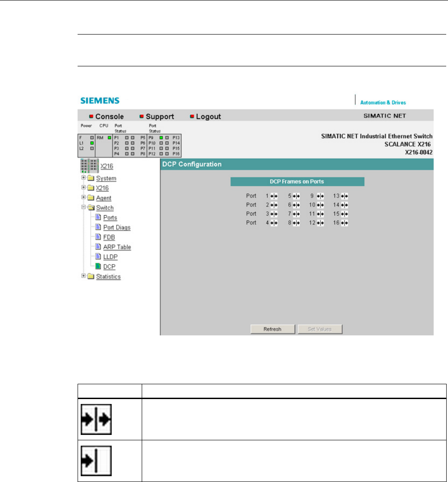Click the X216 switch device icon
The height and width of the screenshot is (482, 448).
90,166
